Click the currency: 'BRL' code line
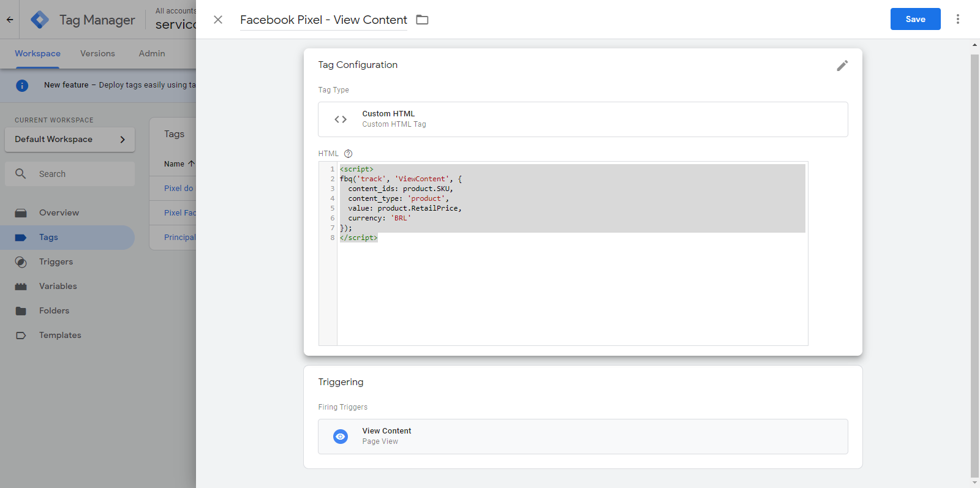Screen dimensions: 980x488 pos(380,218)
